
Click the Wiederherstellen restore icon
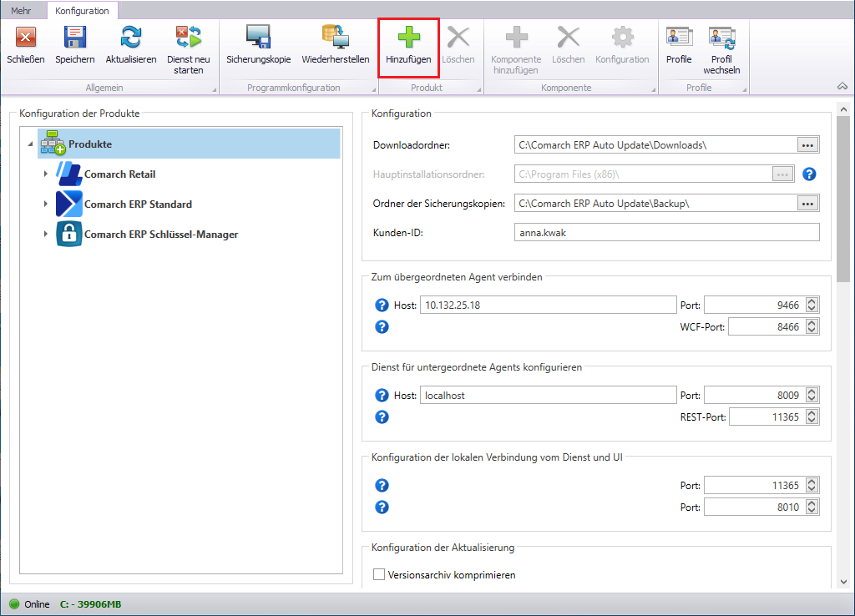click(335, 38)
